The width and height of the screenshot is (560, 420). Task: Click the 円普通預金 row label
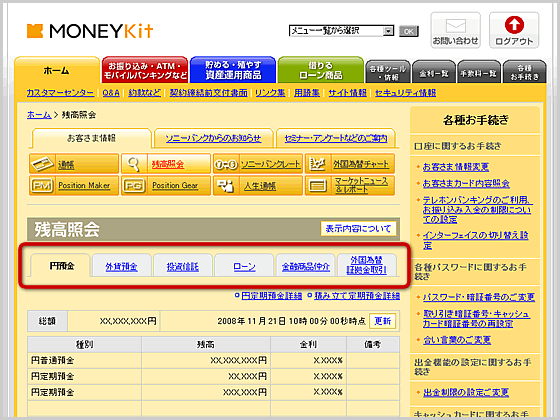52,360
